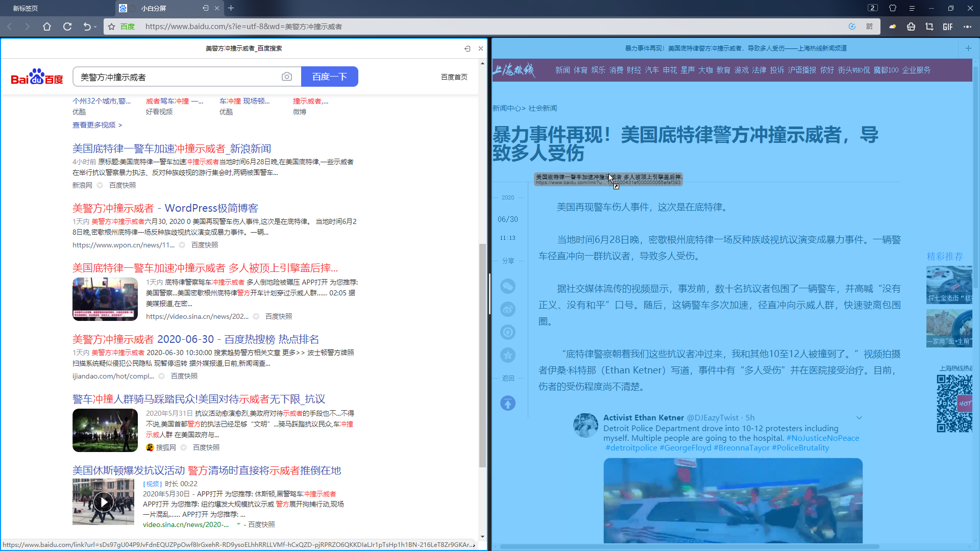Image resolution: width=980 pixels, height=551 pixels.
Task: Reload the current page
Action: point(67,27)
